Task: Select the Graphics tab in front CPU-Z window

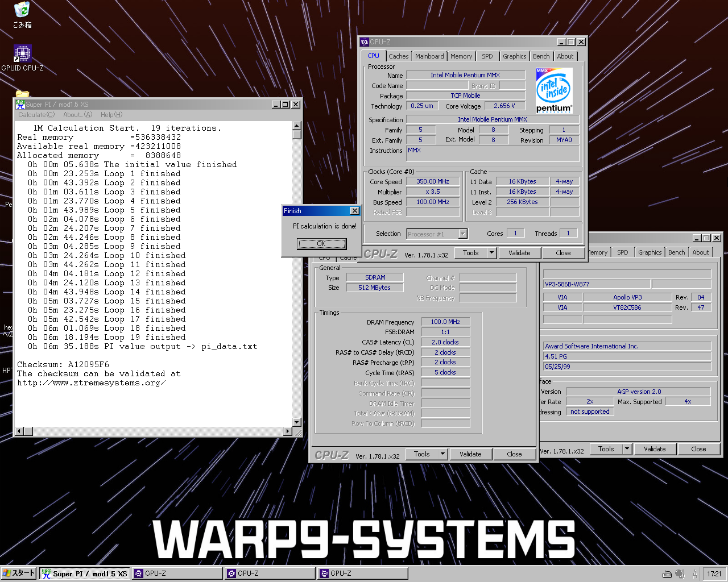Action: click(515, 56)
